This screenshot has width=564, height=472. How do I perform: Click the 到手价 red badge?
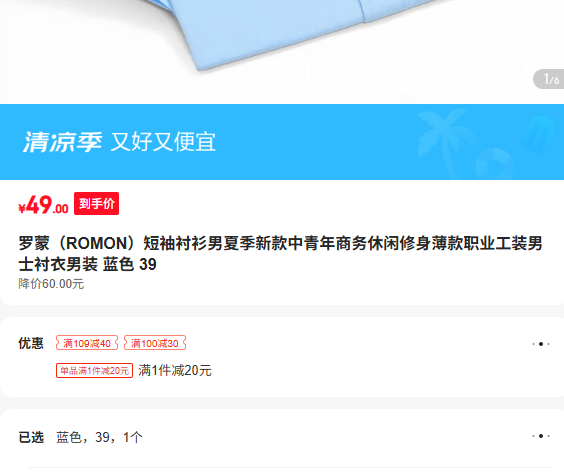tap(96, 204)
